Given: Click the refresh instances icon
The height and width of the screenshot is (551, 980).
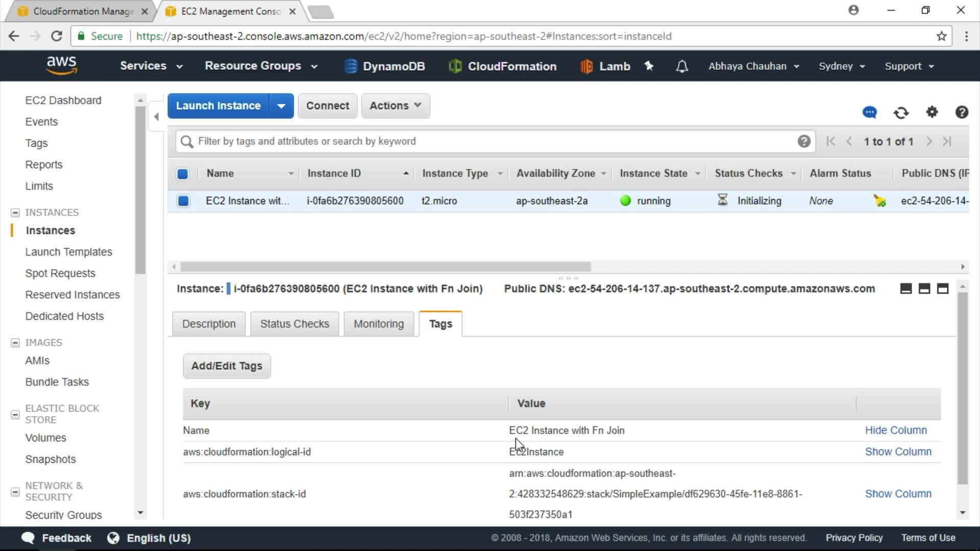Looking at the screenshot, I should (901, 112).
